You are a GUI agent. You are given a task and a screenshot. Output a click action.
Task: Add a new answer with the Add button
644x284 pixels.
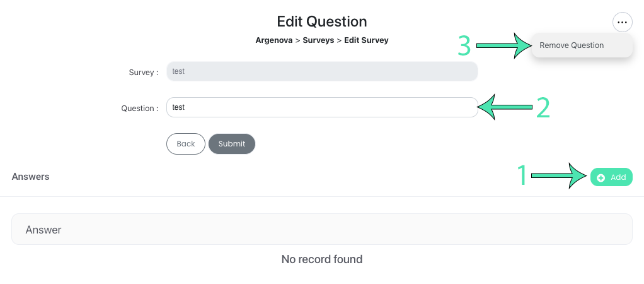611,177
